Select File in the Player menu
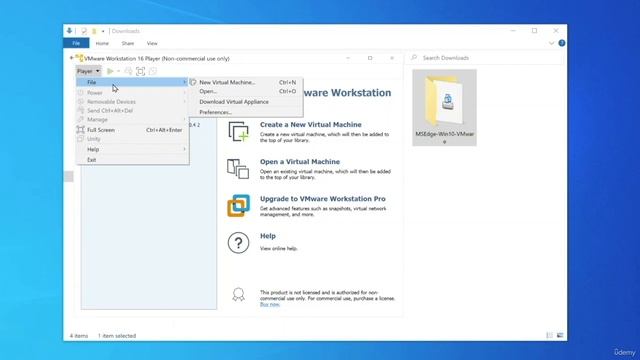640x360 pixels. 132,82
